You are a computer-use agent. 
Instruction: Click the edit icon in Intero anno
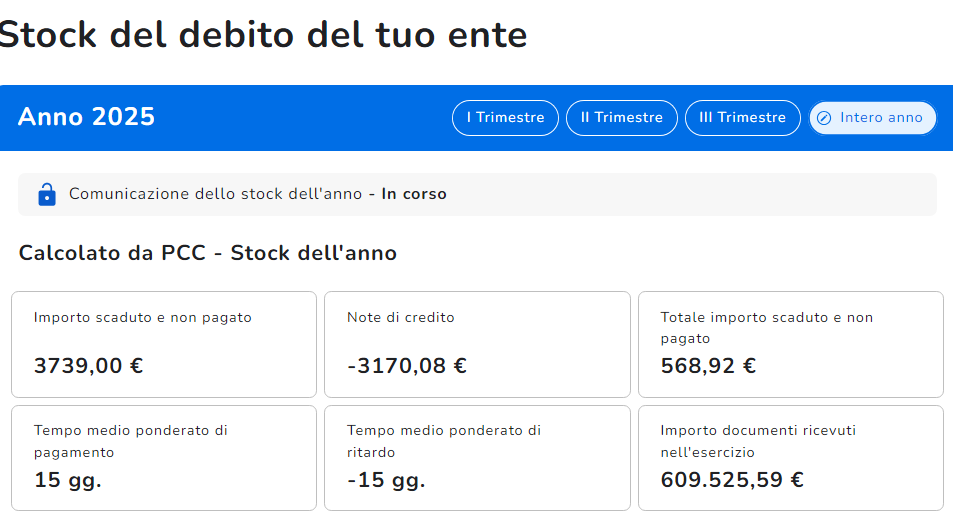(824, 118)
